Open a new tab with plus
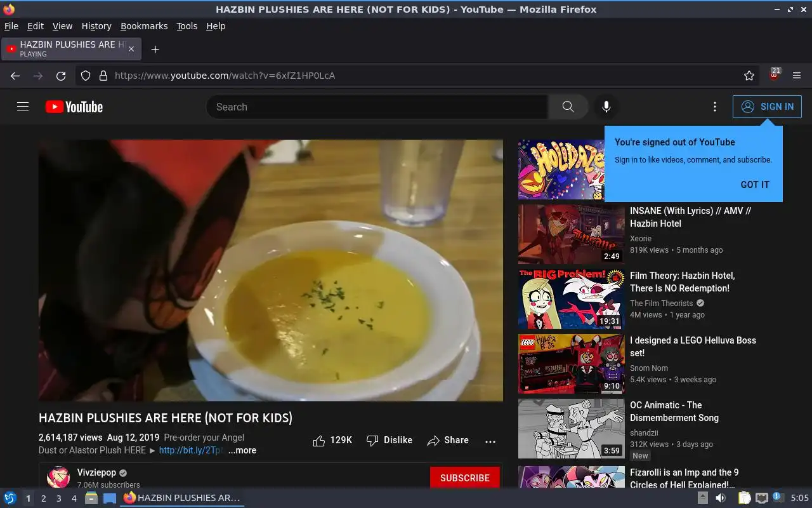This screenshot has width=812, height=508. [x=155, y=49]
